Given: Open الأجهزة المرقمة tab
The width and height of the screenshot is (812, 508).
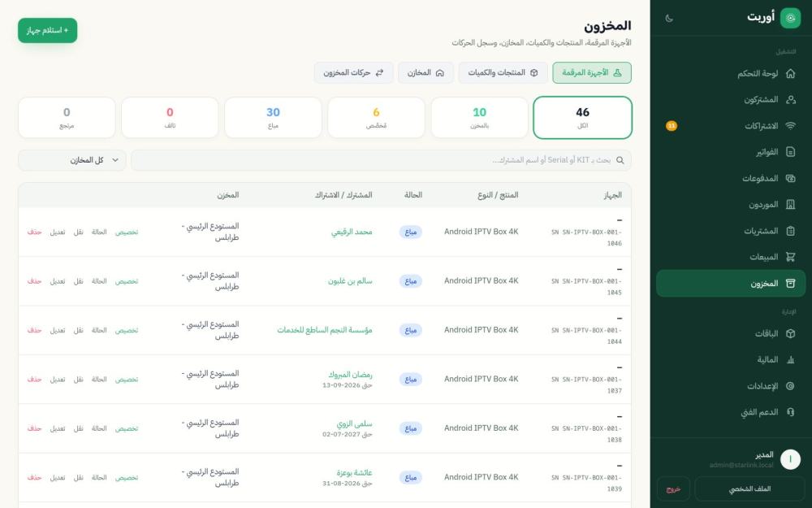Looking at the screenshot, I should 592,72.
